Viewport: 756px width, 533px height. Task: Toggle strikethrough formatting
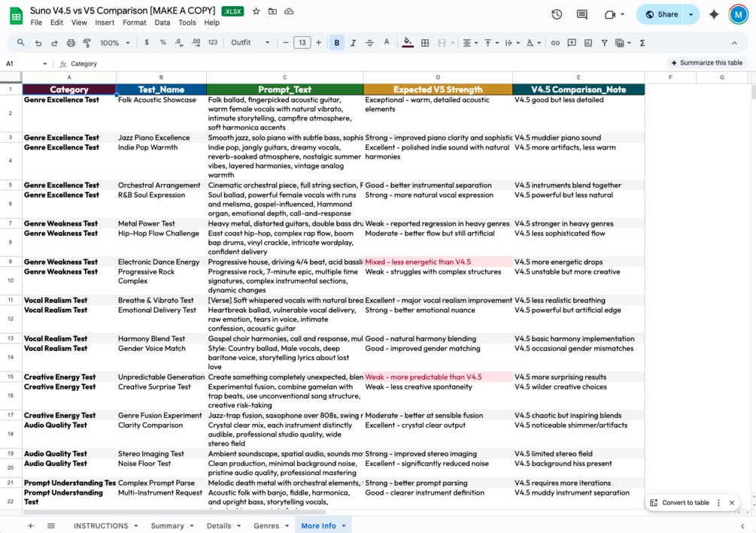[x=370, y=43]
